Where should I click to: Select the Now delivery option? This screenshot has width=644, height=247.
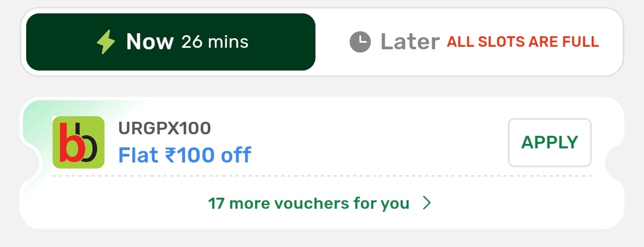171,42
